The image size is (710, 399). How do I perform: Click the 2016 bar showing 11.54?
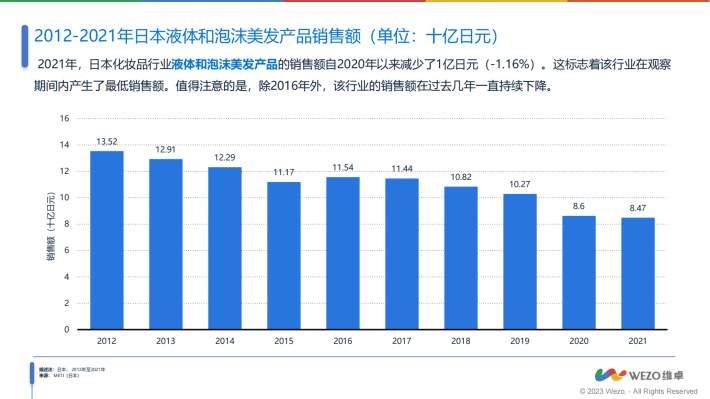(343, 253)
